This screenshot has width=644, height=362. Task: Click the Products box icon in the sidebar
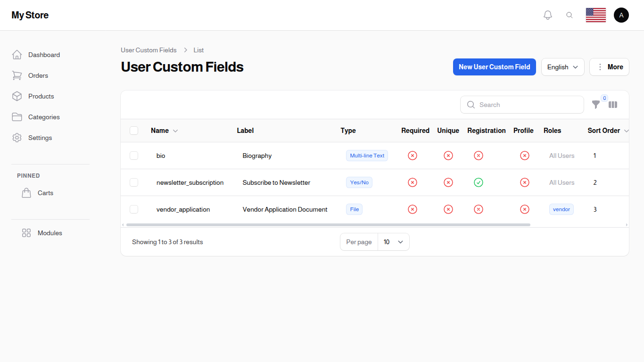pyautogui.click(x=17, y=96)
